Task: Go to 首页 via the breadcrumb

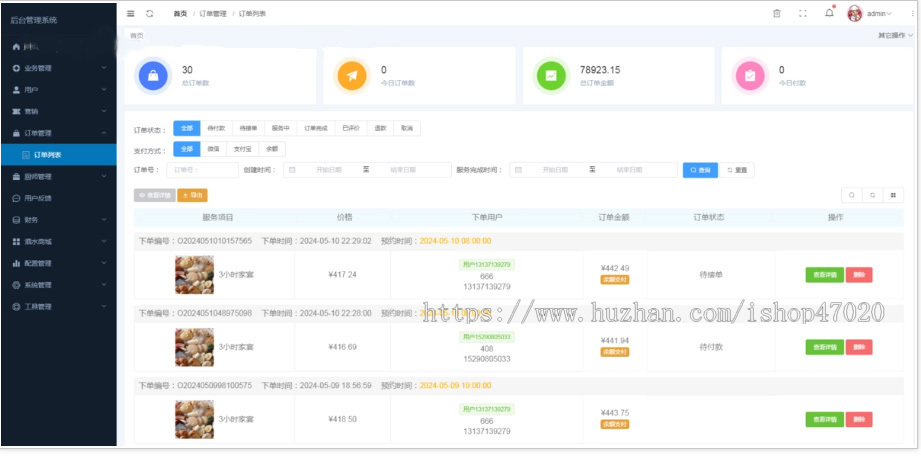Action: [180, 14]
